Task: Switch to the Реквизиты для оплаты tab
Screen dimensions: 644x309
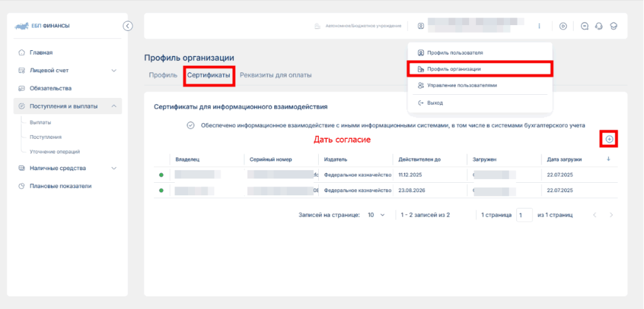Action: [275, 75]
